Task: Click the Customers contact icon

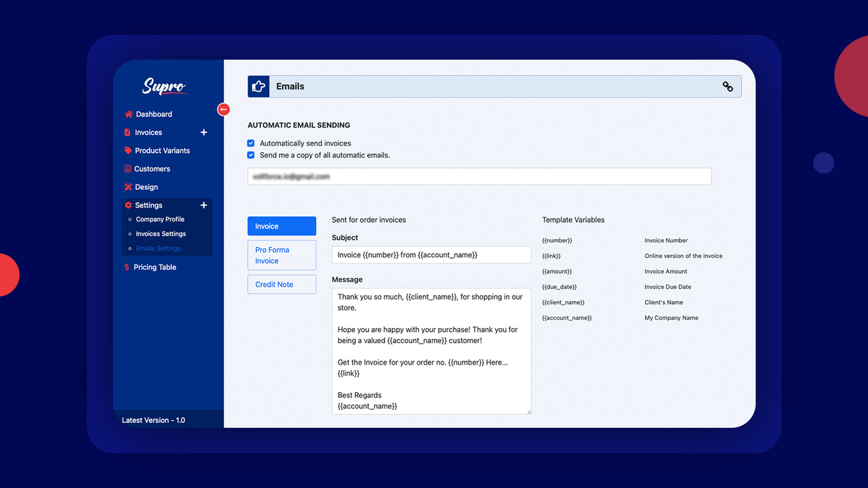Action: [x=127, y=169]
